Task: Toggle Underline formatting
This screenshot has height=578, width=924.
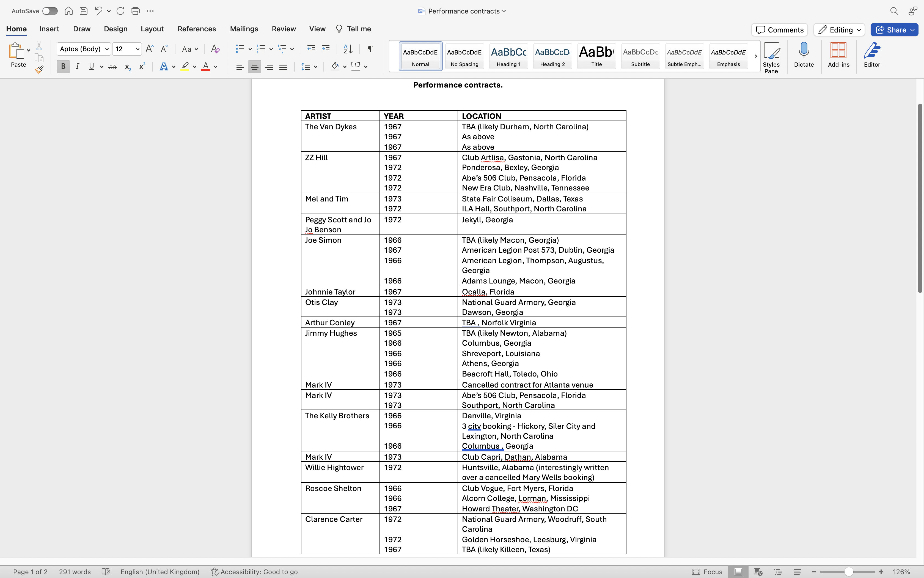Action: point(91,67)
